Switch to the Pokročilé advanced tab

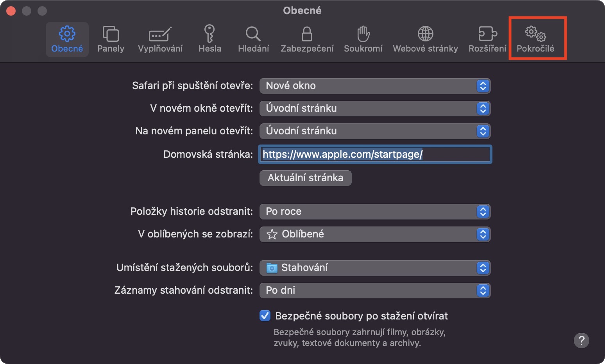click(535, 39)
